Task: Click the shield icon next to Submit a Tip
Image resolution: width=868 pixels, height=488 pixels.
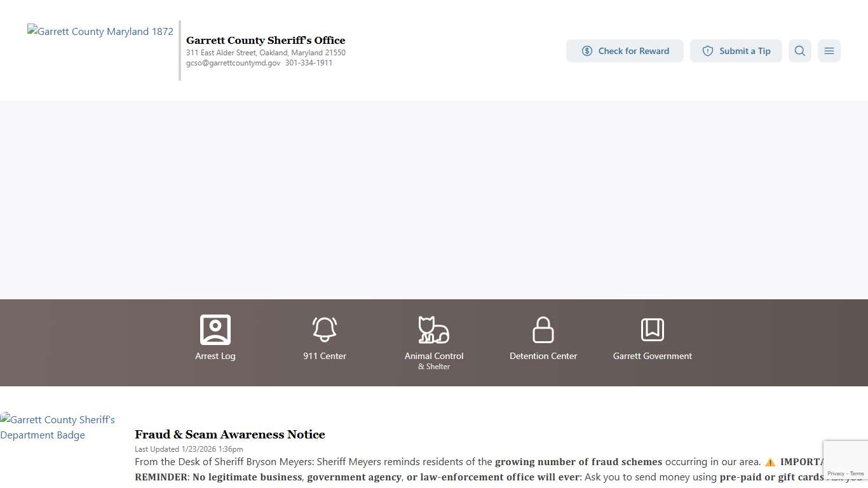Action: [x=707, y=51]
